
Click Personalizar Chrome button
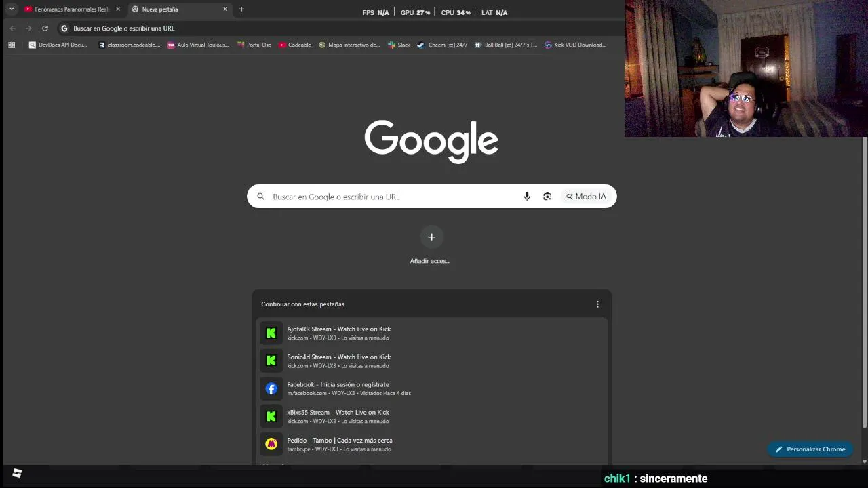pos(810,449)
